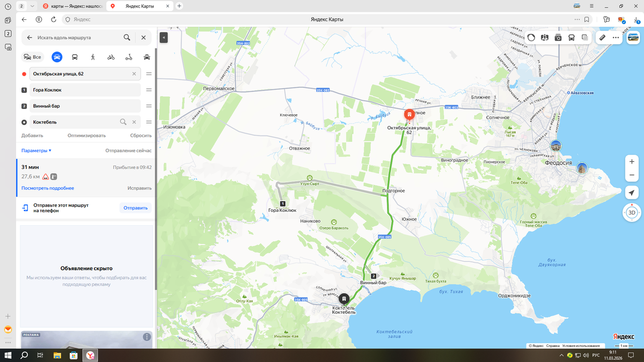Expand the Параметры dropdown
Viewport: 644px width, 362px height.
[x=36, y=151]
